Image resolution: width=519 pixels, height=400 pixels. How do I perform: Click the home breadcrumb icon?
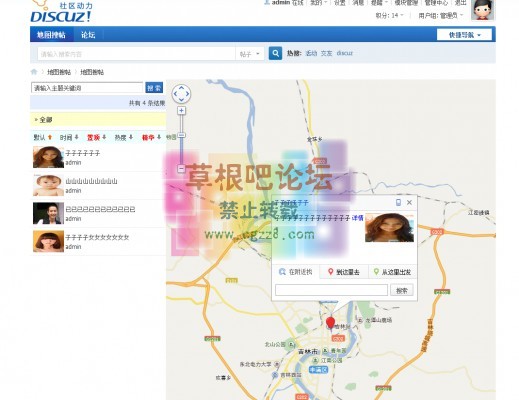point(34,72)
